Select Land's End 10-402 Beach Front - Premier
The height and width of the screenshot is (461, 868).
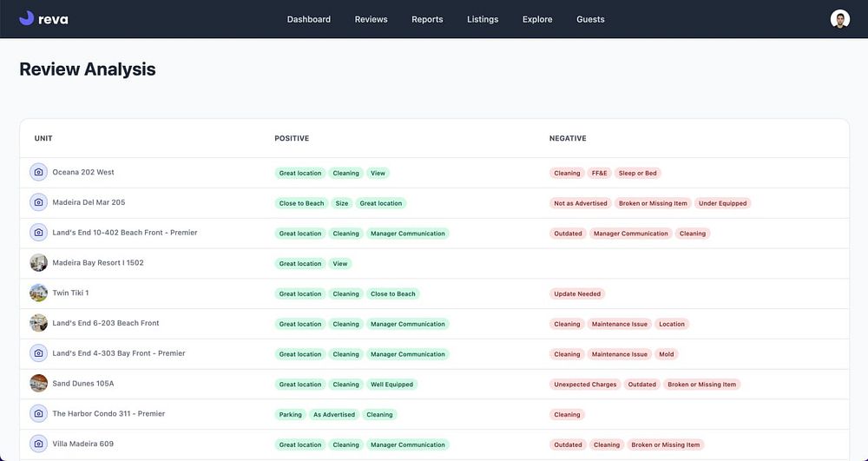[124, 233]
